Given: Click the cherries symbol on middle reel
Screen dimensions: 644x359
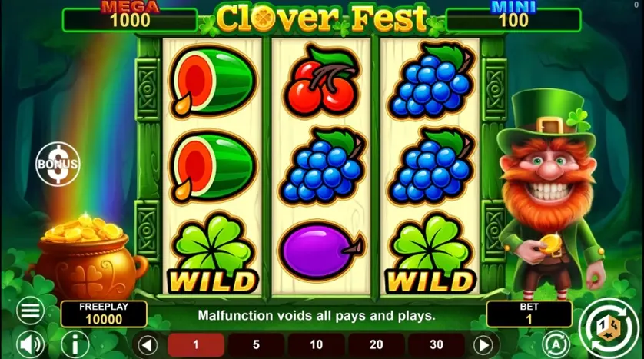Looking at the screenshot, I should 321,79.
